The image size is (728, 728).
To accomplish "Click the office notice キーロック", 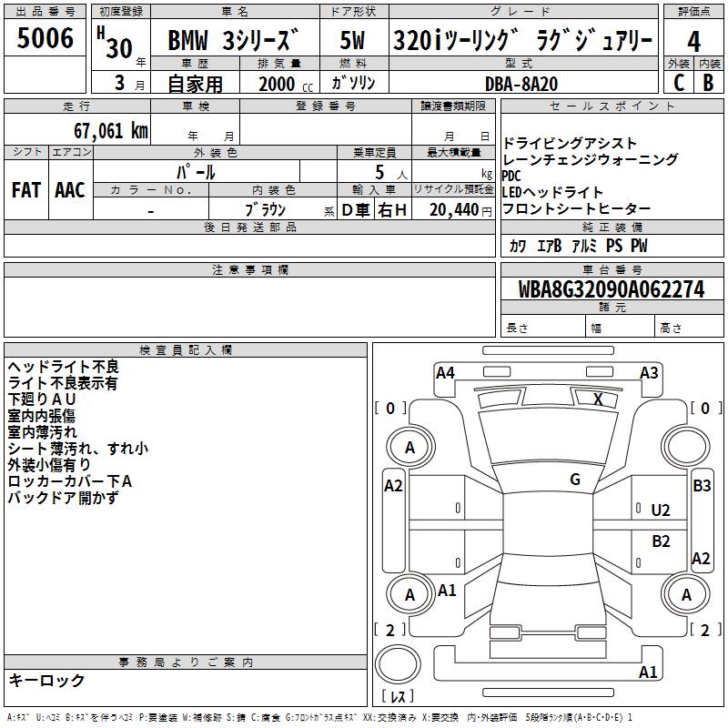I will tap(47, 680).
